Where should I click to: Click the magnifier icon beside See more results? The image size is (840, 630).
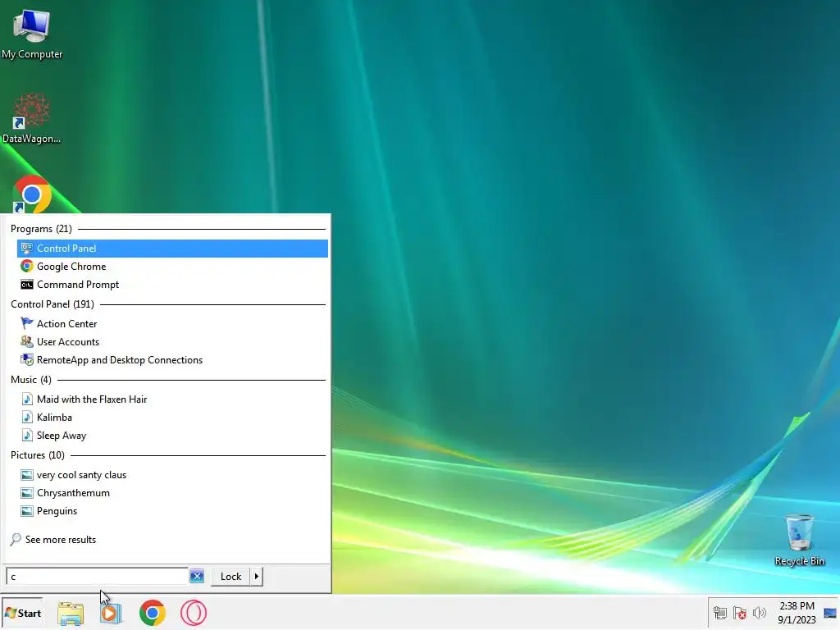(x=16, y=540)
